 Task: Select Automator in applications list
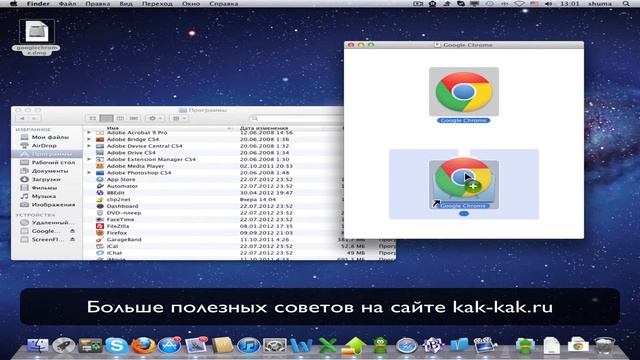[213, 186]
